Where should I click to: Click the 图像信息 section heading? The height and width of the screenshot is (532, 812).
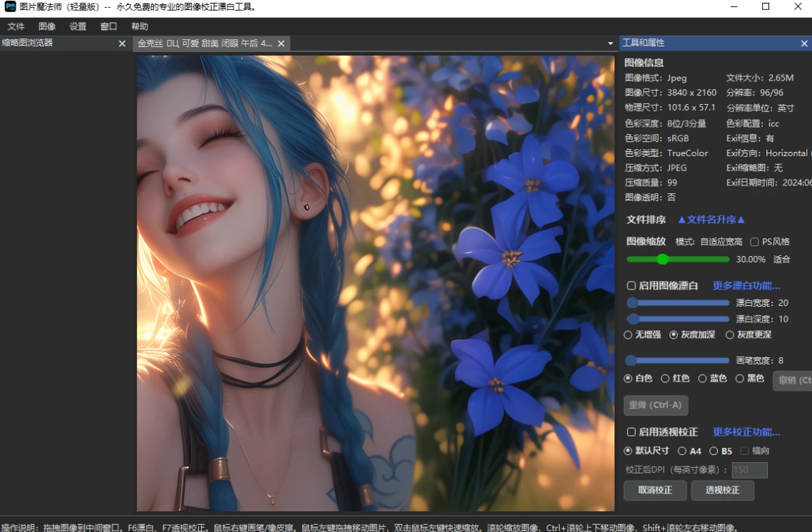pyautogui.click(x=644, y=63)
